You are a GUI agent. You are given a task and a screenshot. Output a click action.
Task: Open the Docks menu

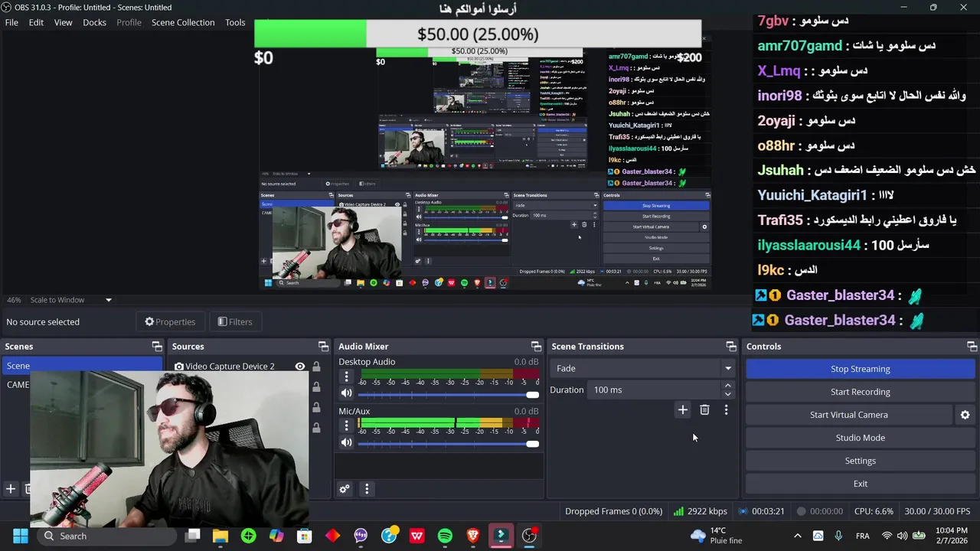tap(94, 22)
